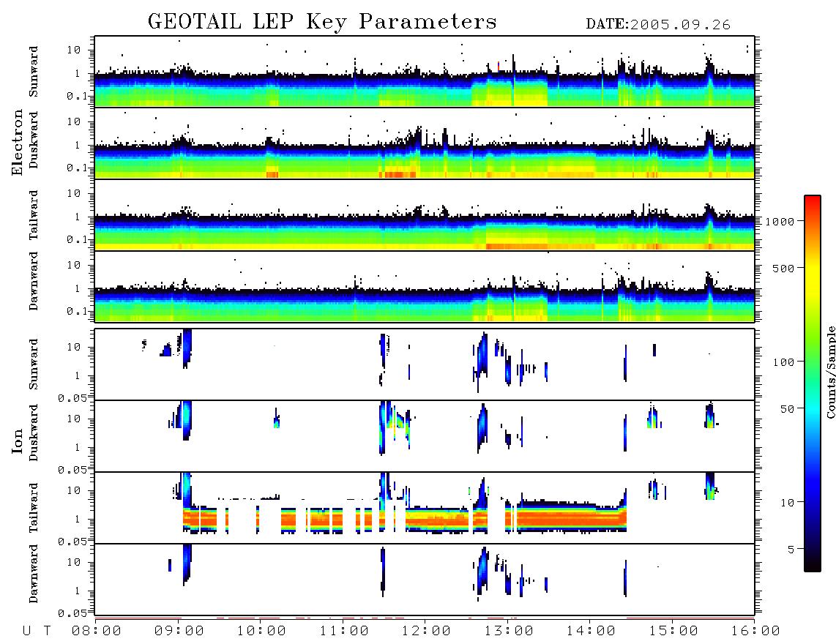836x644 pixels.
Task: Select the Electron Dawnward axis label
Action: coord(34,281)
